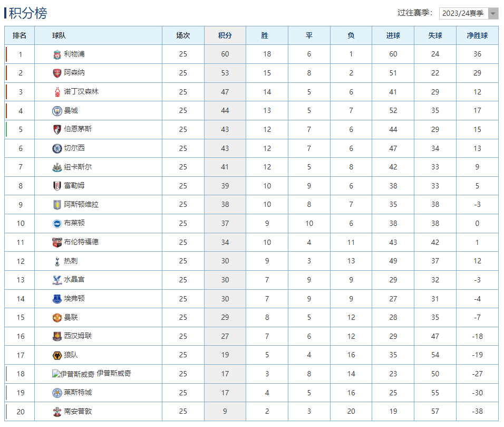点击切尔西队徽图标

pyautogui.click(x=57, y=148)
